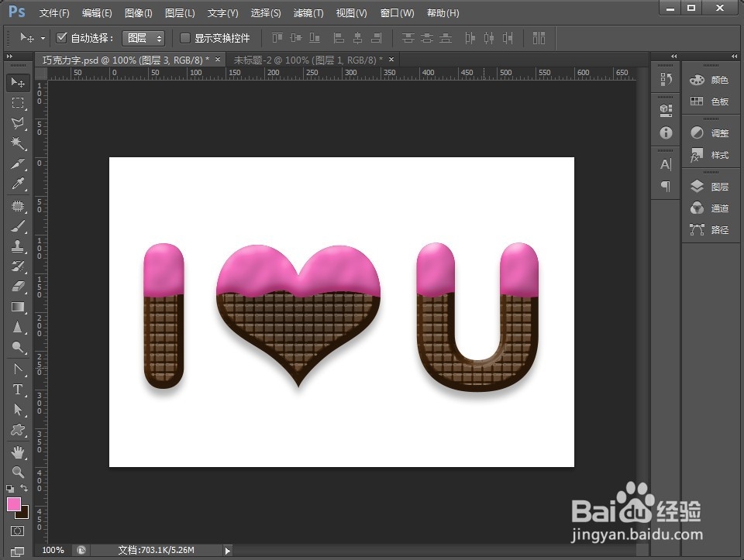Select the Healing Brush tool

pyautogui.click(x=18, y=206)
